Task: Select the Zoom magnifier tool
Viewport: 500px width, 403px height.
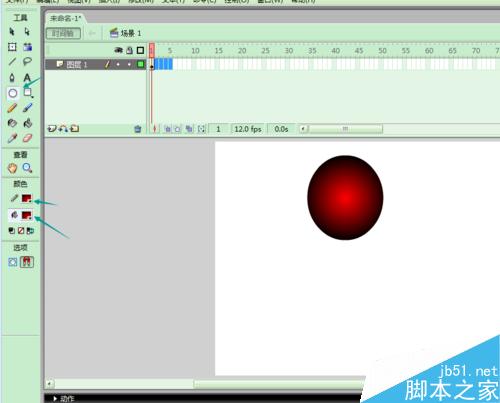Action: 27,168
